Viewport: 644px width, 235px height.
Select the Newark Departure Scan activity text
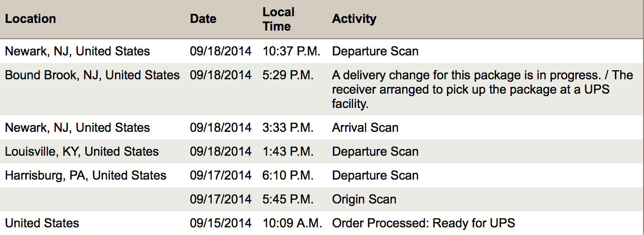375,51
